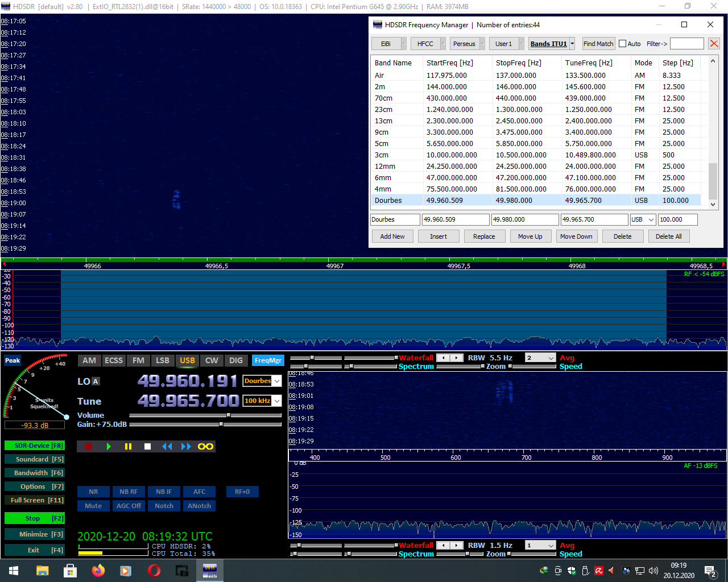Open the USB mode combo box in Frequency Manager
This screenshot has width=728, height=582.
(643, 219)
